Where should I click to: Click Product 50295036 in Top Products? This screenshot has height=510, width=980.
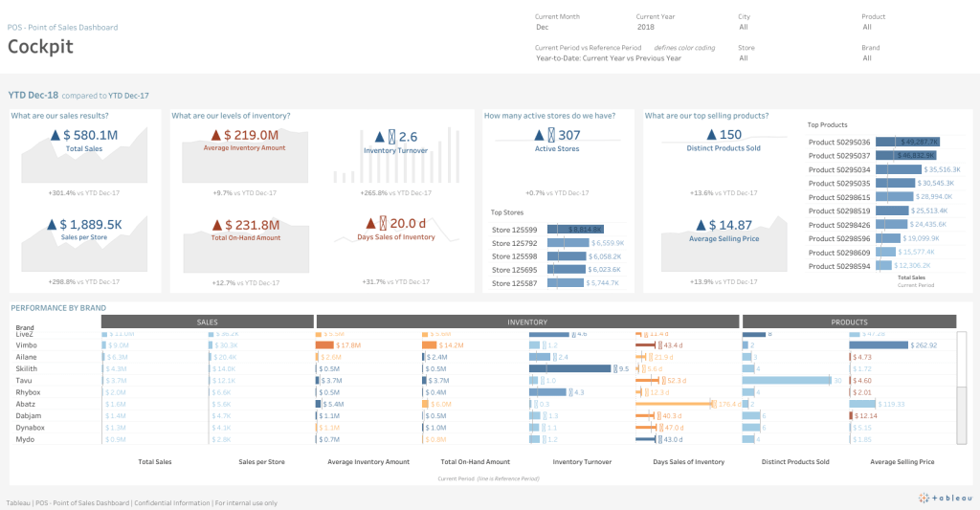[x=838, y=142]
